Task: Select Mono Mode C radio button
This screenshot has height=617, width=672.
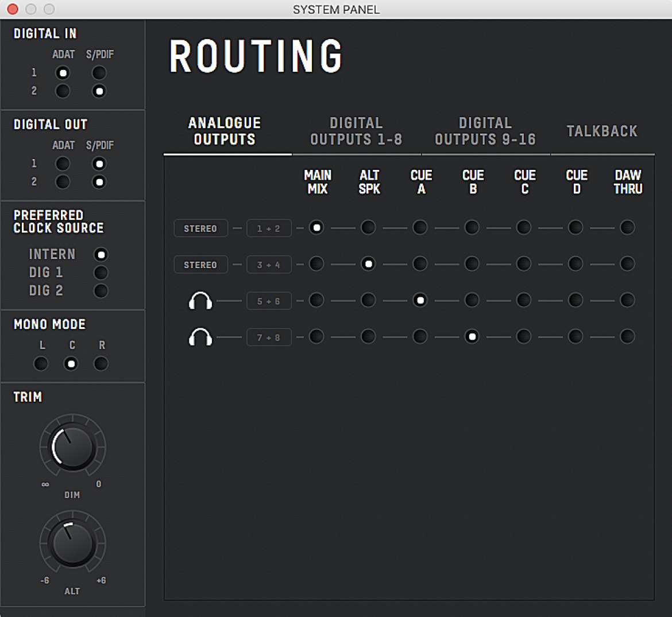Action: point(71,364)
